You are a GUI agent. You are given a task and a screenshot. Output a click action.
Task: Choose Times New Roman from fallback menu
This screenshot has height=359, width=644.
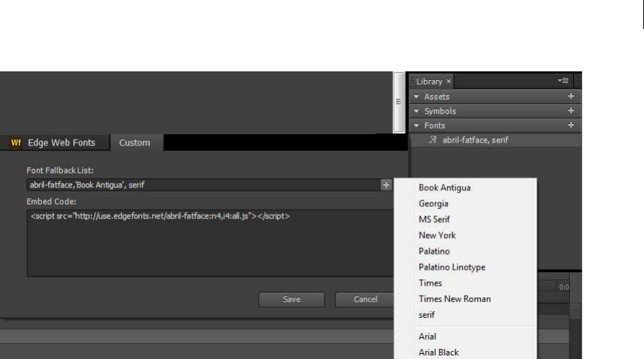[x=454, y=299]
